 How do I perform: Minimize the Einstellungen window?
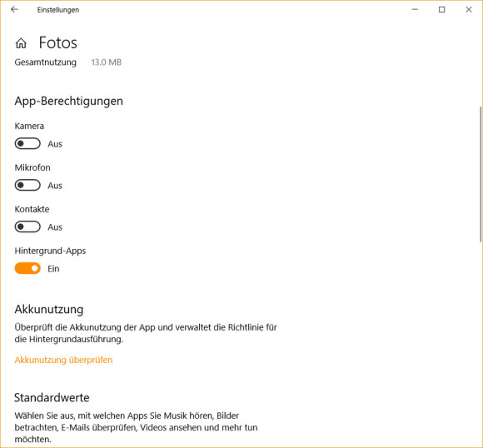(415, 9)
